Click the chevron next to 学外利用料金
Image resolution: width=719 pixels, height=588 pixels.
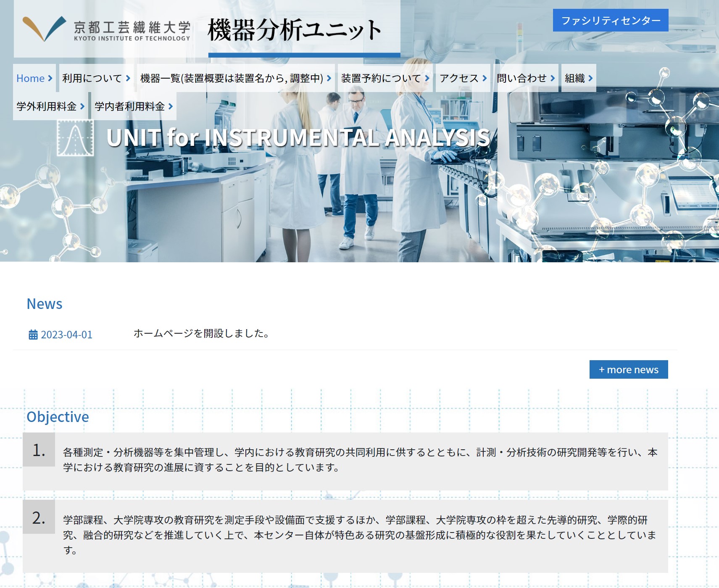coord(82,106)
